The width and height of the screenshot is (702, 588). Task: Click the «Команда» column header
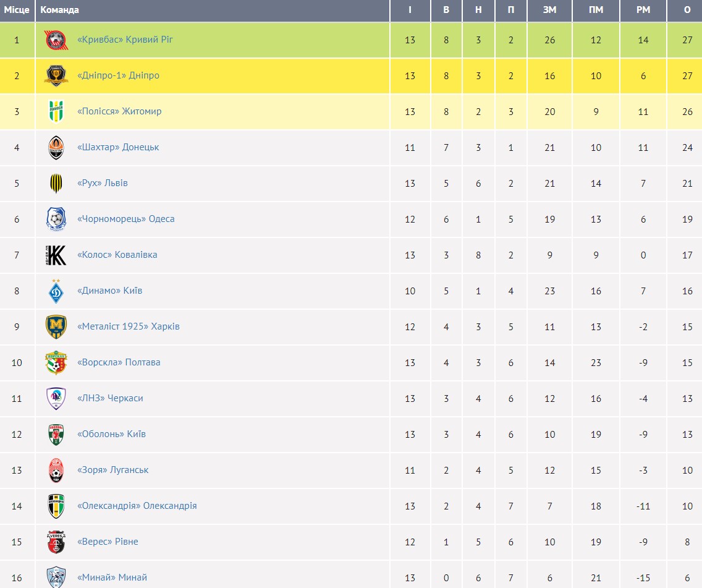(x=59, y=10)
